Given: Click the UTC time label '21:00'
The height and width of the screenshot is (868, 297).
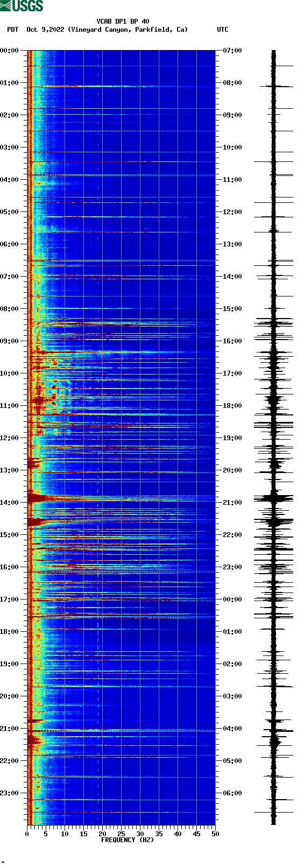Looking at the screenshot, I should pyautogui.click(x=232, y=503).
